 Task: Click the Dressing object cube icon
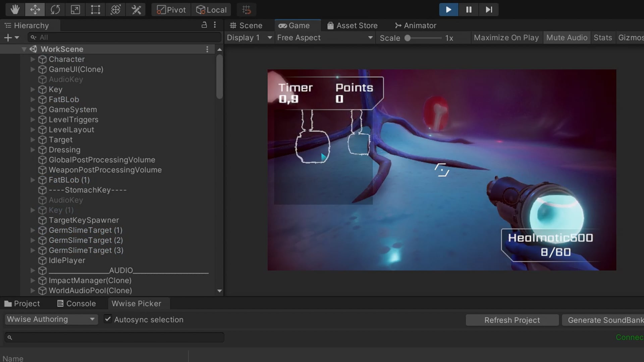click(x=42, y=150)
